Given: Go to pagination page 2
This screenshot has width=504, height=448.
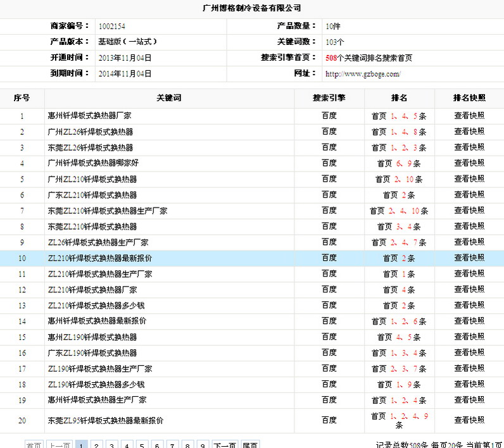Looking at the screenshot, I should pyautogui.click(x=96, y=445).
